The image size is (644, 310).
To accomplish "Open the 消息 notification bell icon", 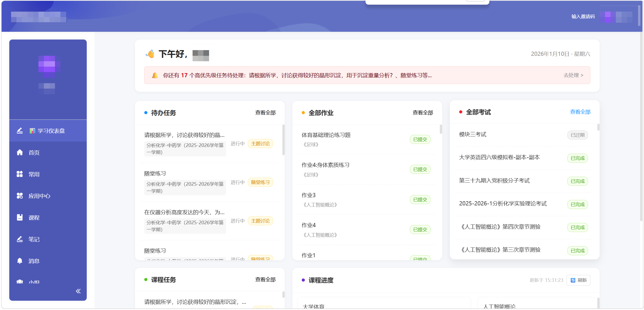I will click(20, 261).
